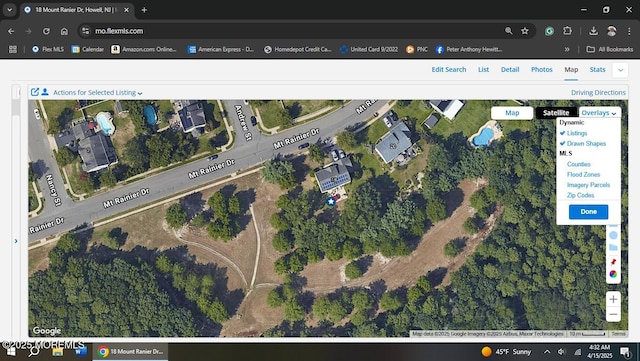
Task: Open a new browser tab
Action: click(x=144, y=10)
